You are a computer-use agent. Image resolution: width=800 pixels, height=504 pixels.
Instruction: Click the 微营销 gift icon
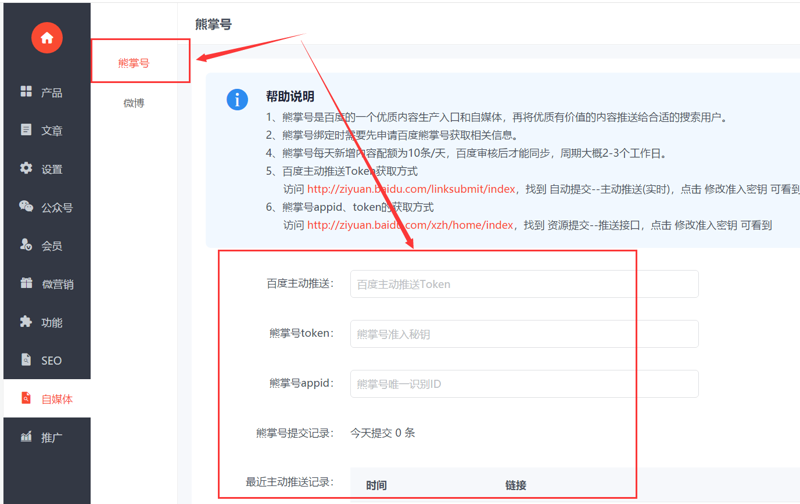tap(26, 283)
